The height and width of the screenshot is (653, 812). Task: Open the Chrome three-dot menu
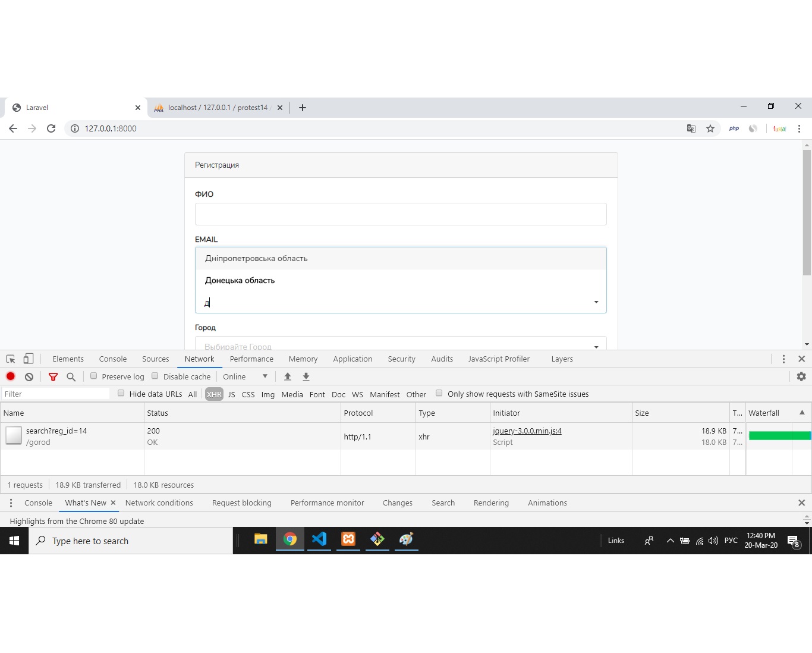coord(799,128)
